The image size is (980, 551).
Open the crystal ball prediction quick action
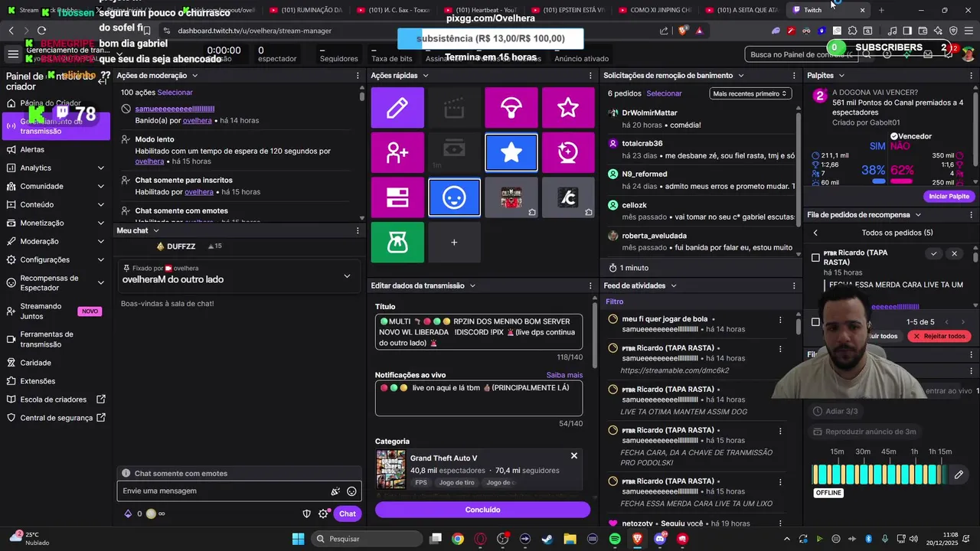[x=568, y=152]
